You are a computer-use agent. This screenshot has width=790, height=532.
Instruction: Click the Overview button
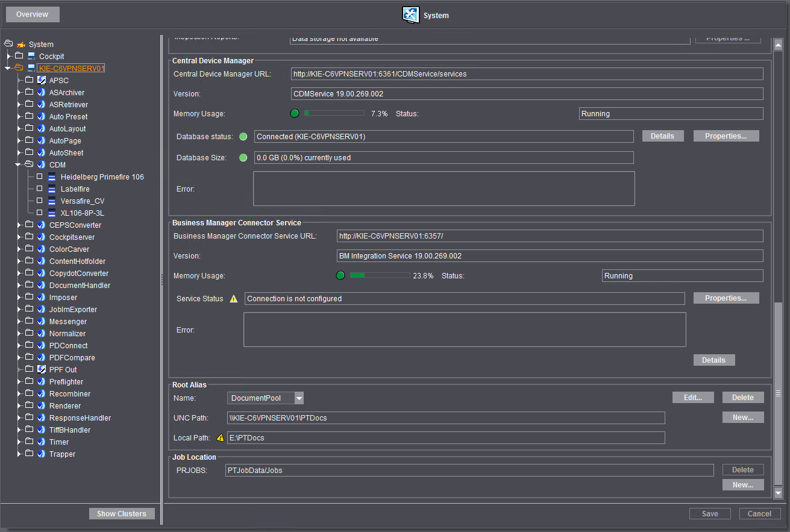pos(32,14)
